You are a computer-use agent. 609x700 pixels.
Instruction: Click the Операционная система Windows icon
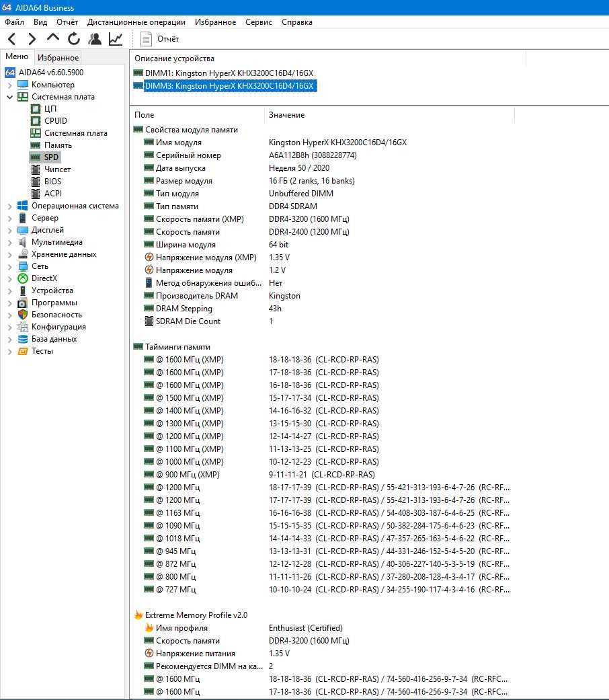[23, 205]
